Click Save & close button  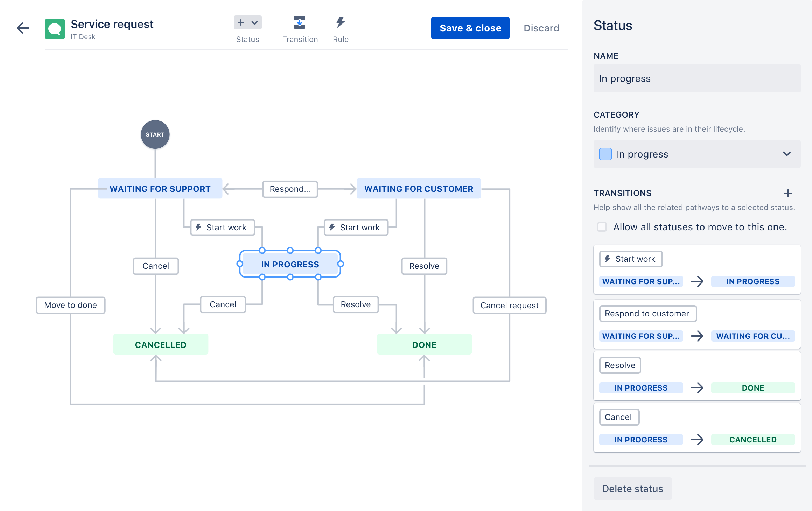point(471,28)
